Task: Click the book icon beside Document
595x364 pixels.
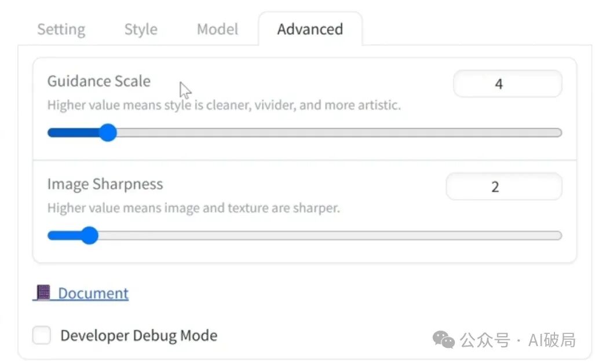Action: 42,293
